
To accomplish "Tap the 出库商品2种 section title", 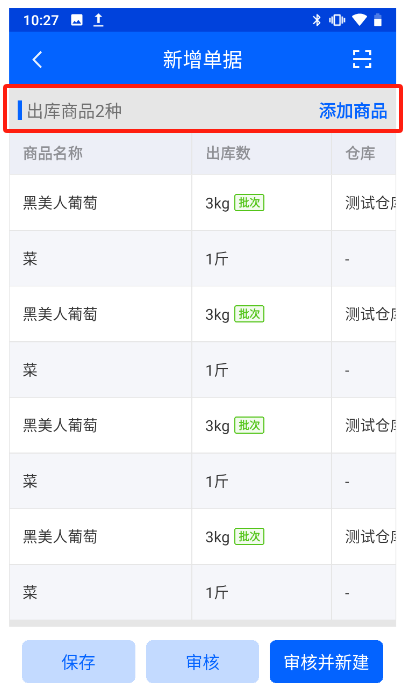I will click(74, 111).
